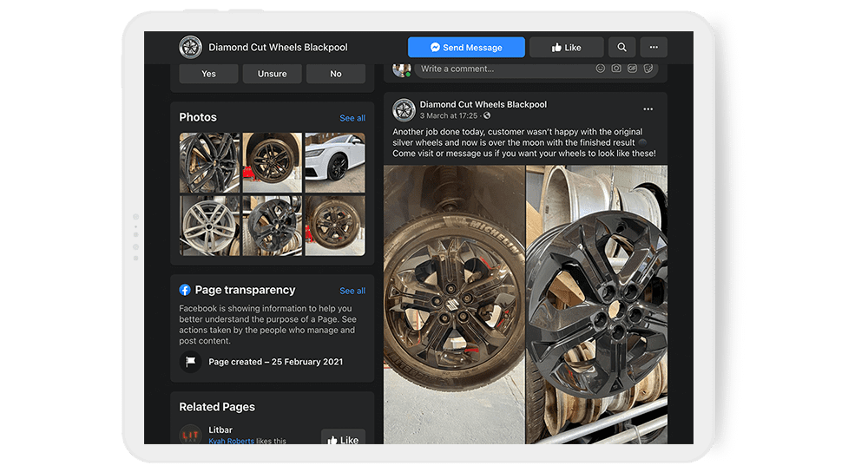Click the page title in header bar

click(278, 48)
